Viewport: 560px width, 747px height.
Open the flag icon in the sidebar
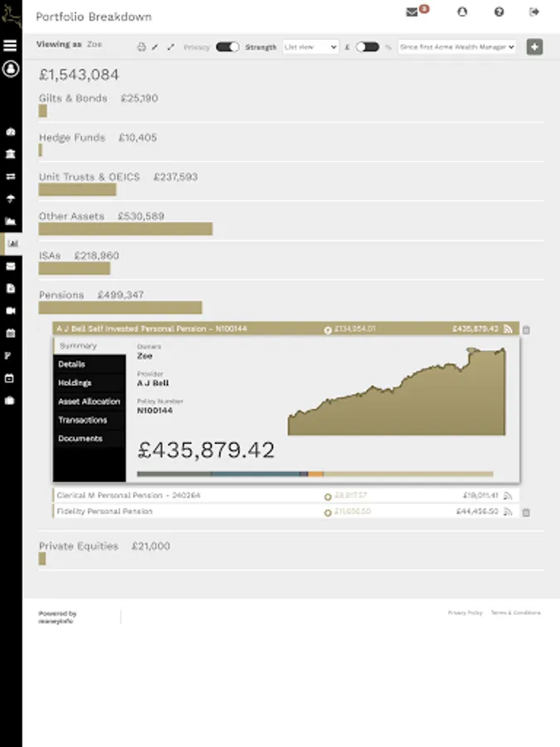pos(8,355)
